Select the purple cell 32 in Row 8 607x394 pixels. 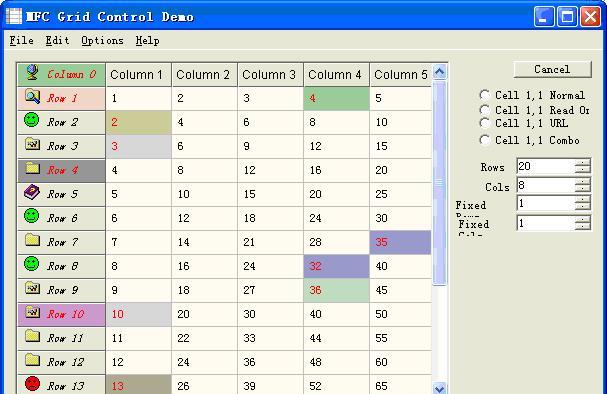[337, 267]
